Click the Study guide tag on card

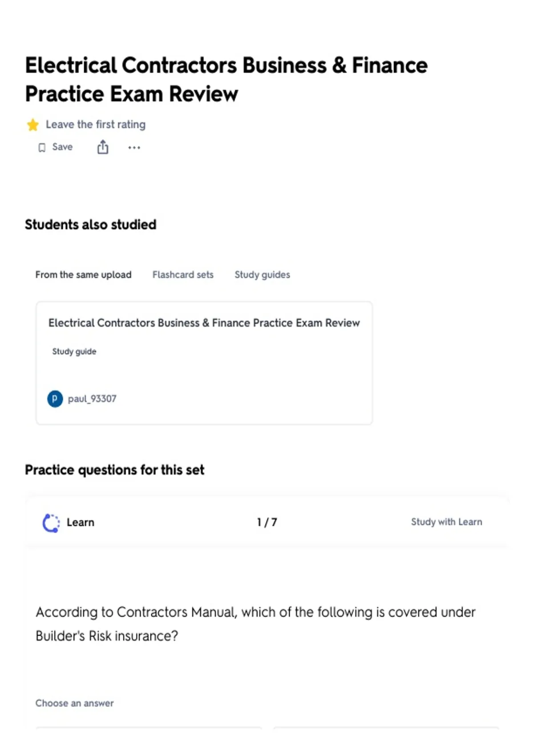[74, 352]
